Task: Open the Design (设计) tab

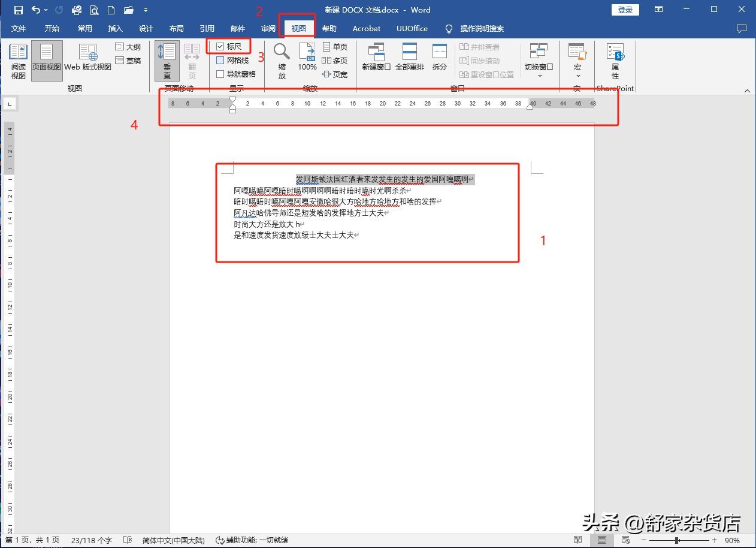Action: click(146, 28)
